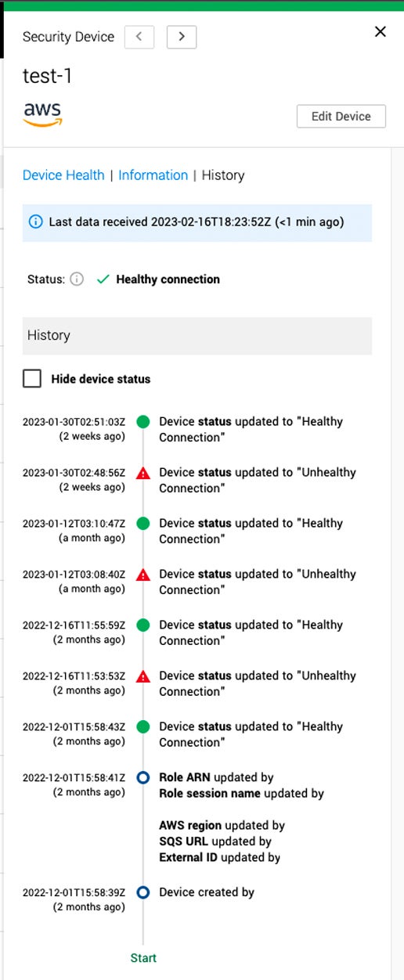The image size is (404, 980).
Task: Select red warning icon at 2023-01-30T02:48:56Z
Action: click(x=143, y=473)
